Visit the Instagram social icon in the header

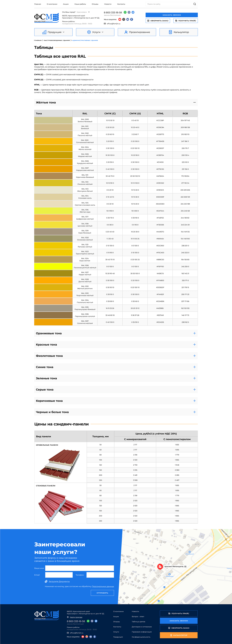pyautogui.click(x=124, y=19)
